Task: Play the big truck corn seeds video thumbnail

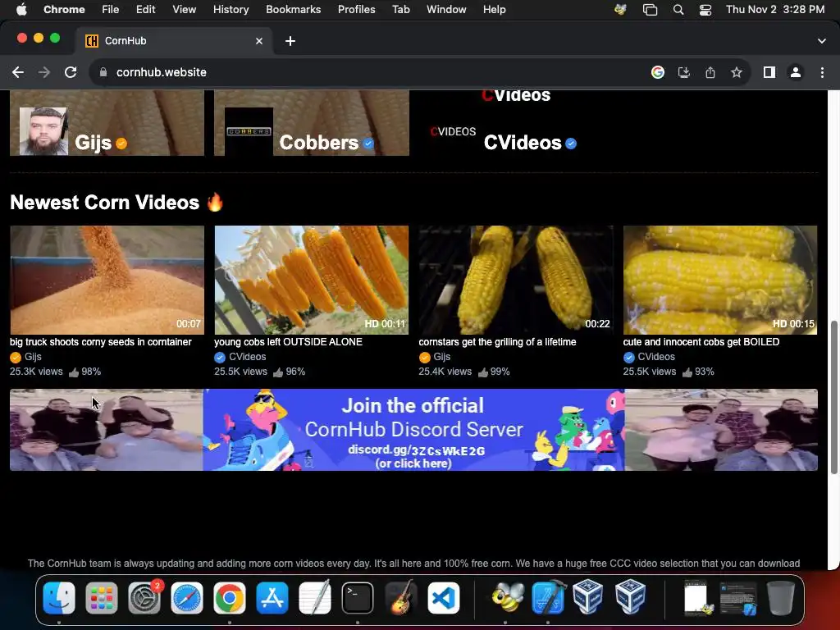Action: (107, 281)
